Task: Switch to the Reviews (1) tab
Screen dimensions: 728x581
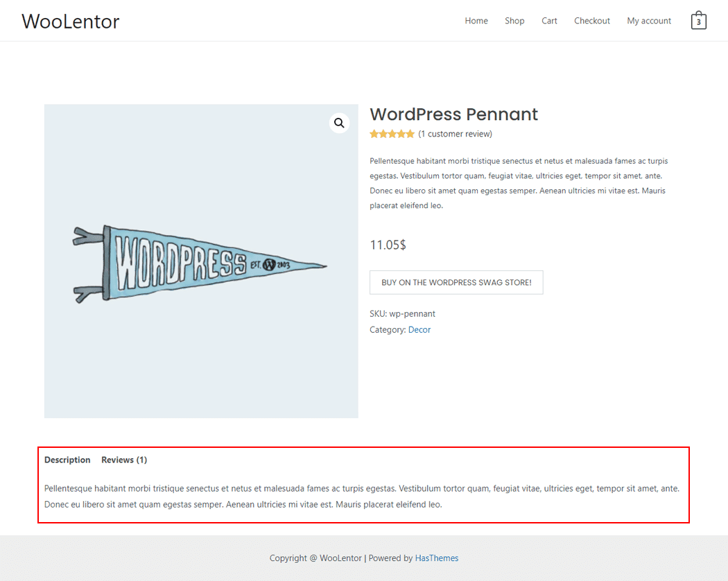Action: 124,460
